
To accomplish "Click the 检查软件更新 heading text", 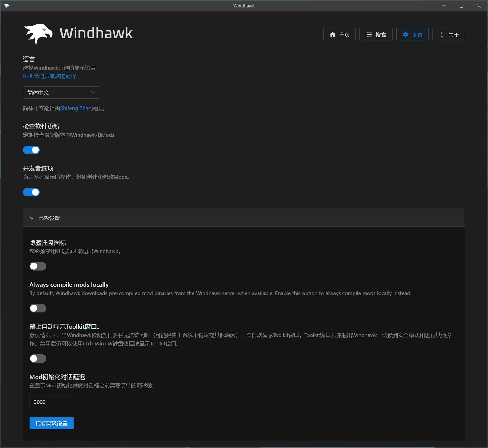I will [41, 126].
